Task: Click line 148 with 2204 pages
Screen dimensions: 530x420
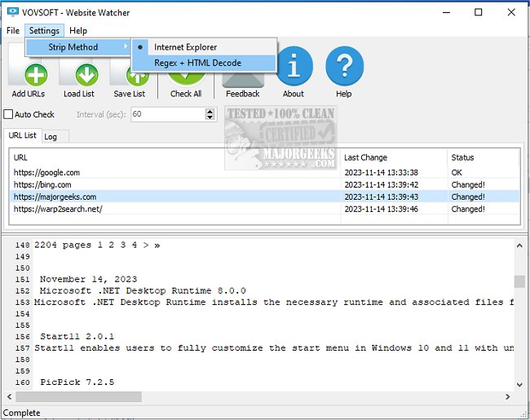Action: click(97, 245)
